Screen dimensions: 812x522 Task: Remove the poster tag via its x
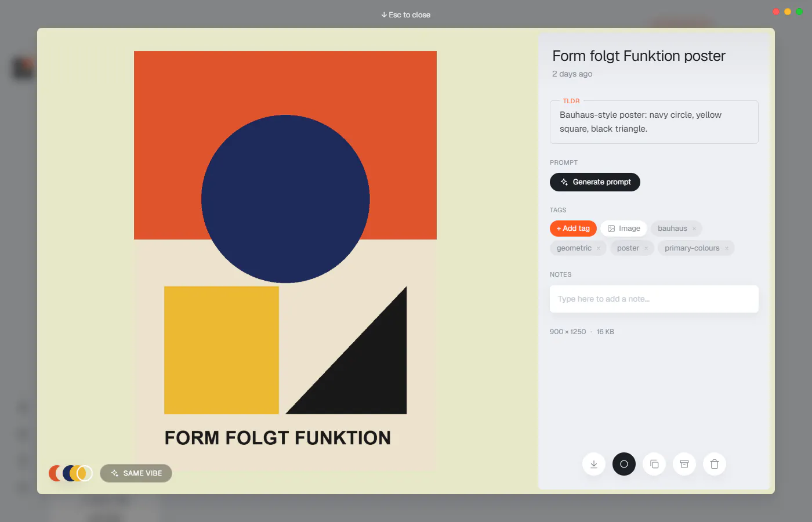click(x=646, y=248)
